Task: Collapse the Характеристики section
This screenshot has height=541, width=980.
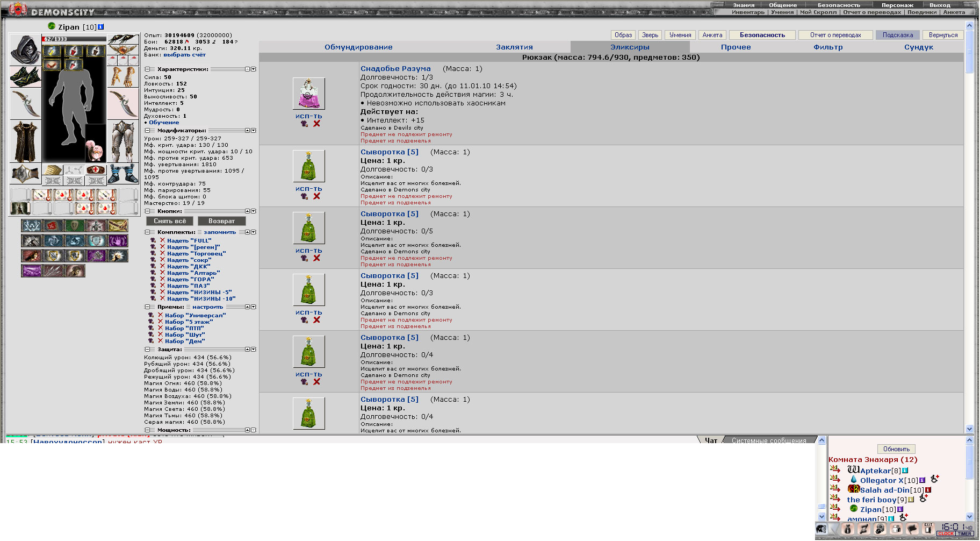Action: (x=147, y=69)
